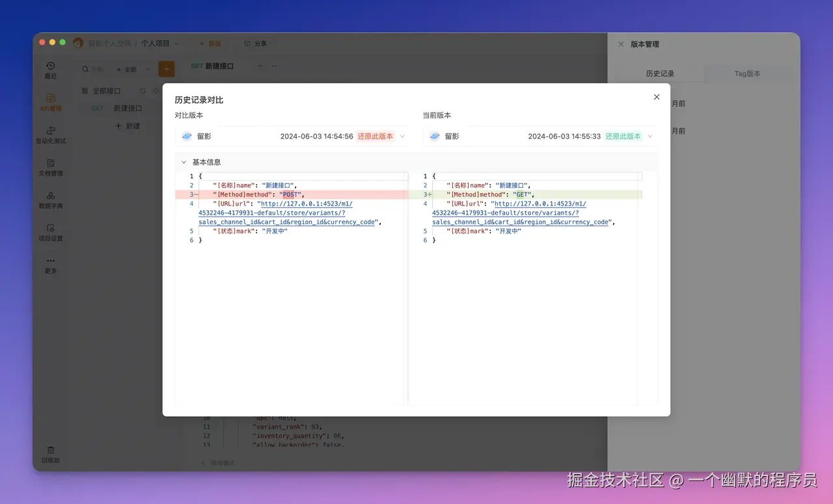Switch to the Tag版本 tab
The height and width of the screenshot is (504, 833).
[x=747, y=73]
